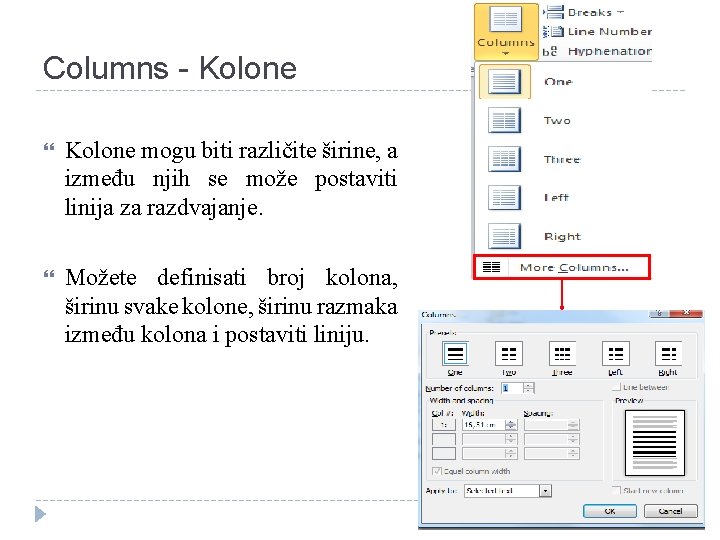The image size is (720, 540).
Task: Open More Columns... menu entry
Action: click(x=562, y=267)
